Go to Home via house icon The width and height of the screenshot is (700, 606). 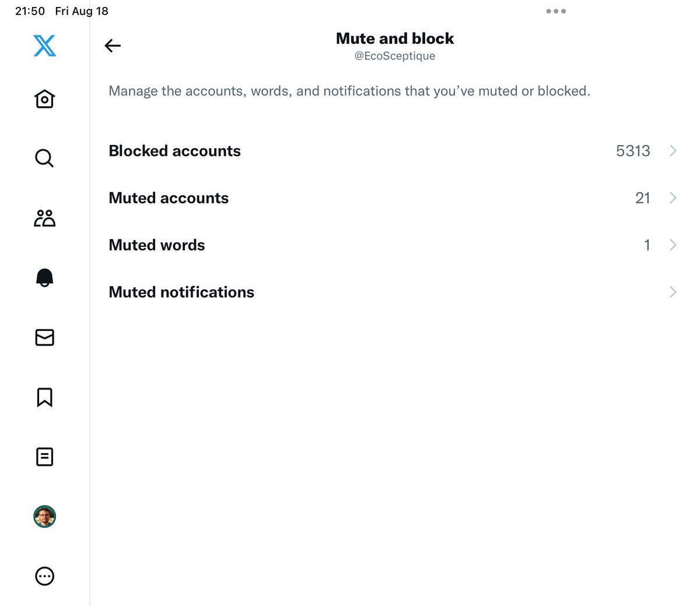44,99
